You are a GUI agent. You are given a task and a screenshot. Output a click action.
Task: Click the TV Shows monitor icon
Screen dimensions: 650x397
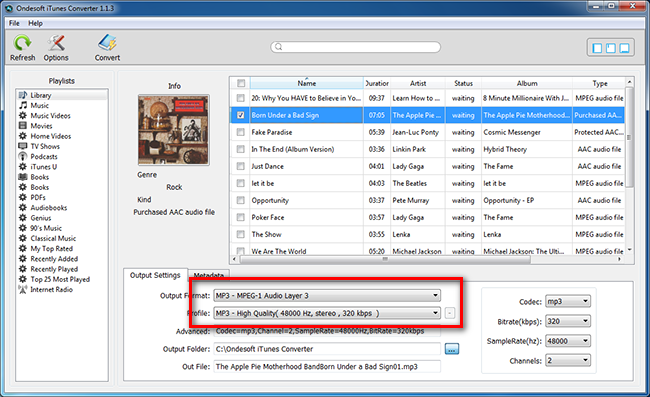coord(23,146)
